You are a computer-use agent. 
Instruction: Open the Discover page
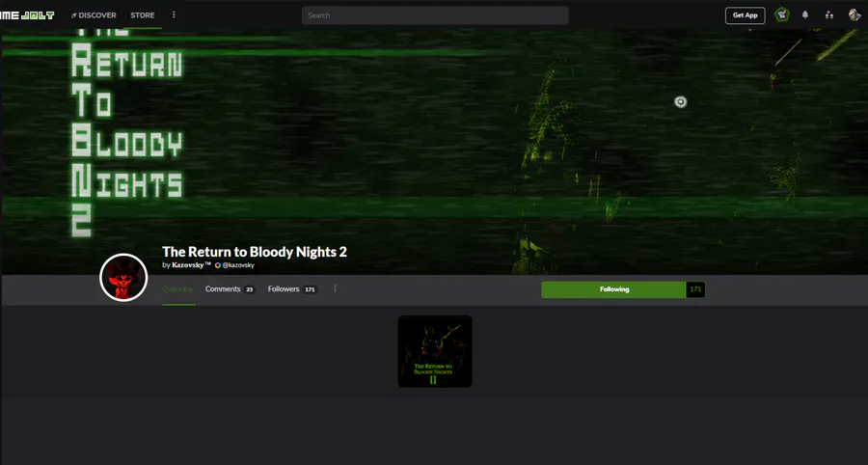pos(94,15)
